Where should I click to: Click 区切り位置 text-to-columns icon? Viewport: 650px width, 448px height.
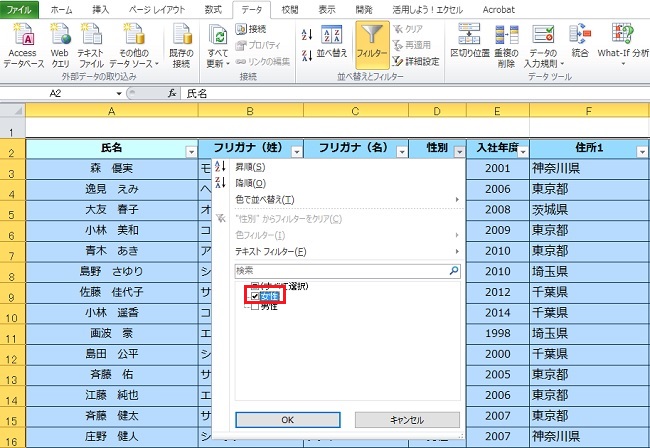470,41
